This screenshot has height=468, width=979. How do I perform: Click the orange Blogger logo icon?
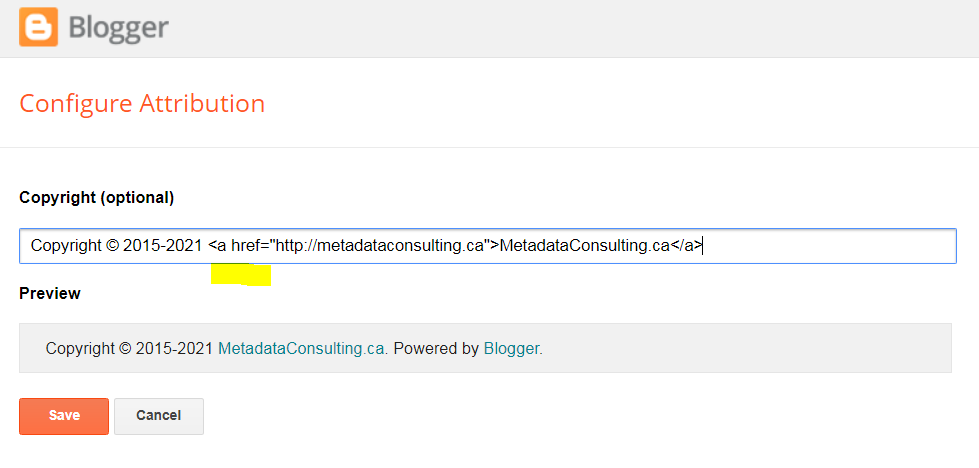click(39, 27)
